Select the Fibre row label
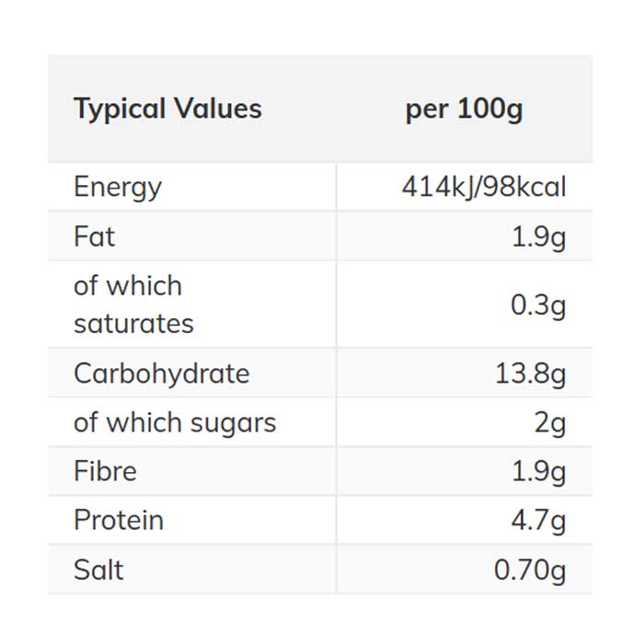Viewport: 644px width, 644px height. click(x=105, y=471)
